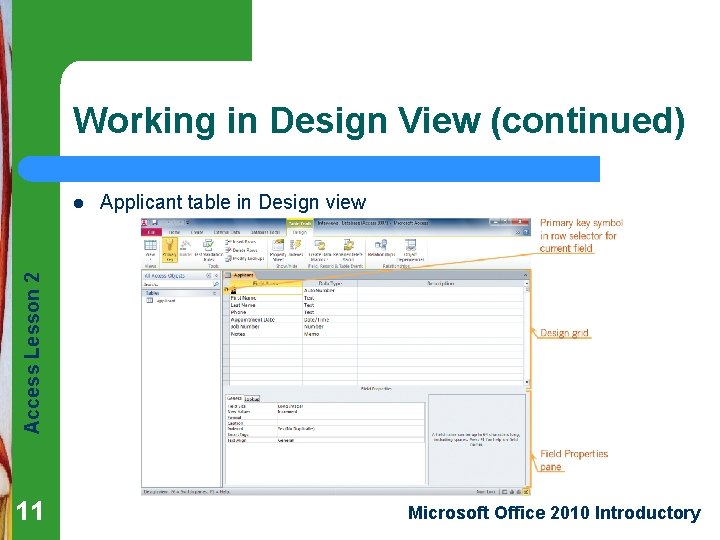Click the Date/Time data type cell
720x540 pixels.
(x=330, y=320)
